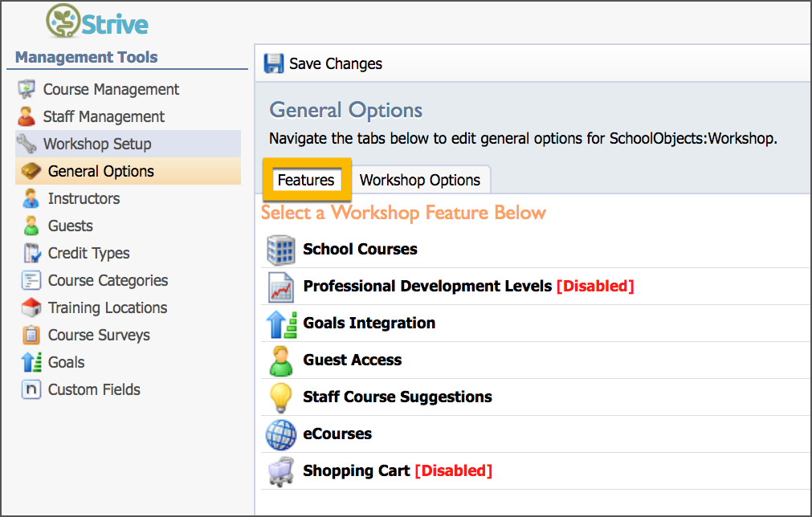Click the General Options book icon
The height and width of the screenshot is (517, 812).
point(31,171)
